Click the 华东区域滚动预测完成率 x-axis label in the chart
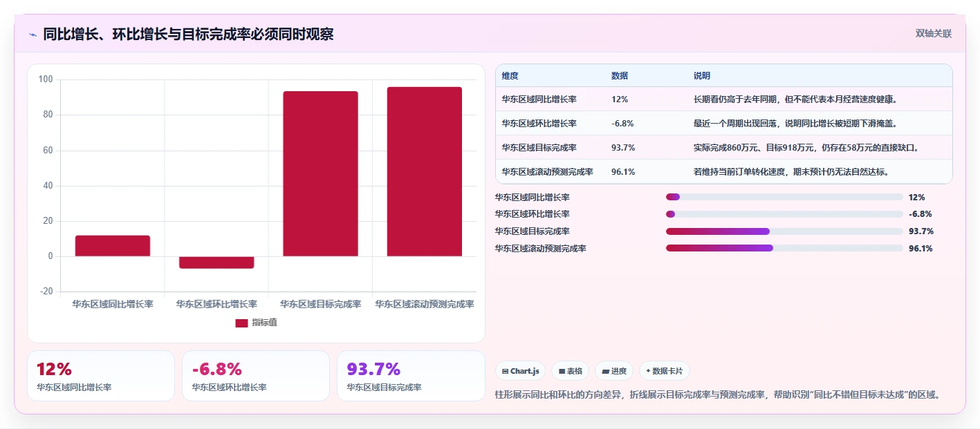Screen dimensions: 980x429 pos(425,304)
